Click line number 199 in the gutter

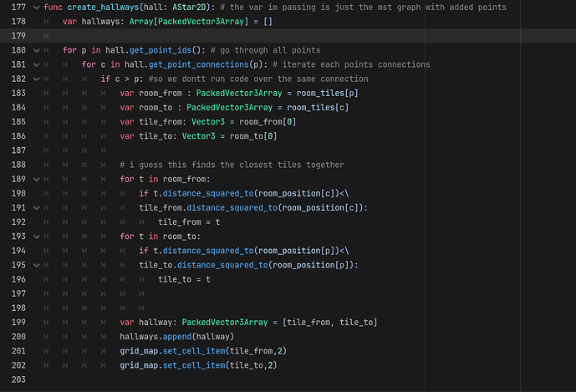pos(18,323)
